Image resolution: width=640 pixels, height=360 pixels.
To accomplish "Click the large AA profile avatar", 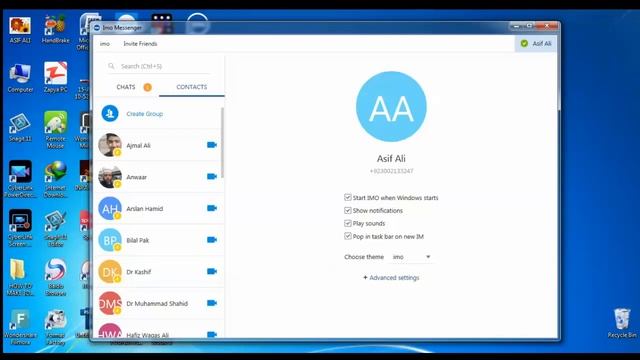I will point(391,107).
